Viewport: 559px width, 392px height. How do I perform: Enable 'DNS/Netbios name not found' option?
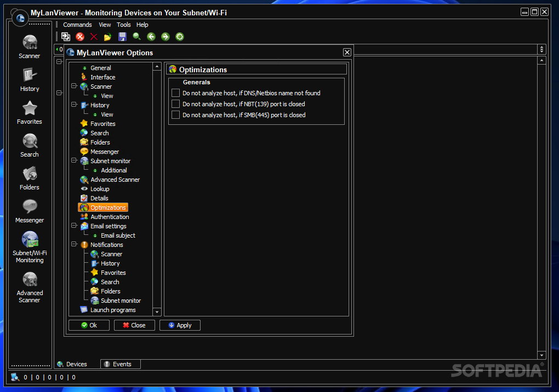tap(175, 93)
